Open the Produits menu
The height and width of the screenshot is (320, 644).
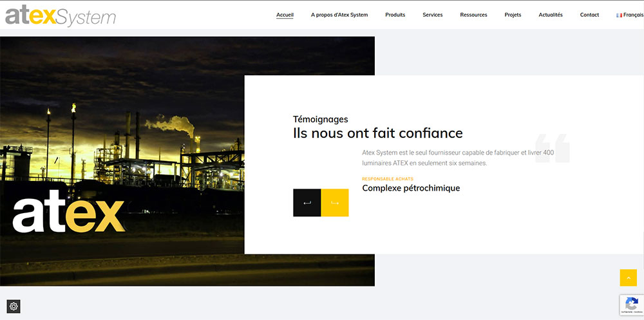pyautogui.click(x=395, y=15)
